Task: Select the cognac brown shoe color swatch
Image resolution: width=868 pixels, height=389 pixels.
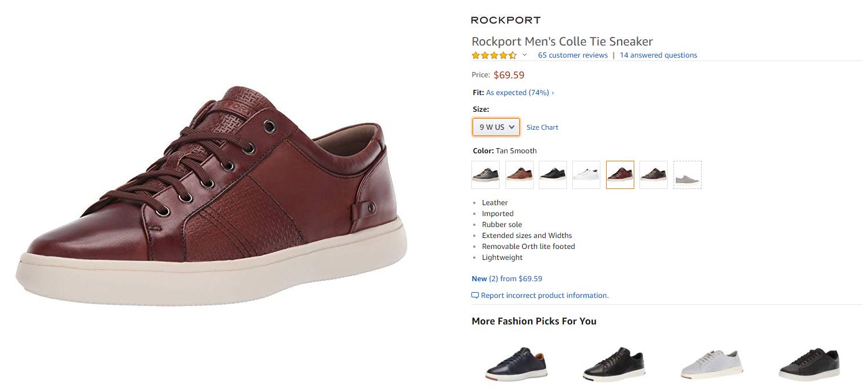Action: (x=519, y=175)
